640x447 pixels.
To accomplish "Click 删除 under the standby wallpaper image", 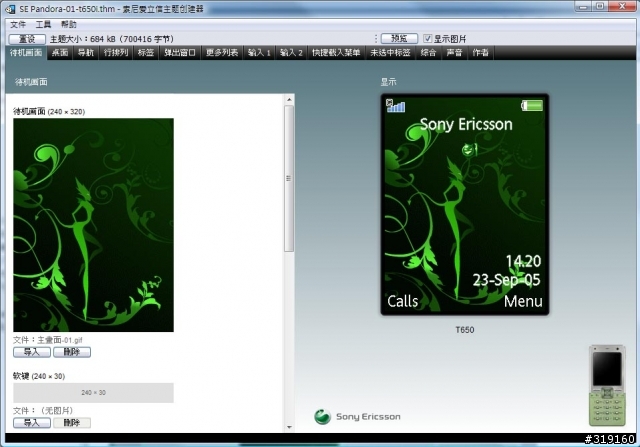I will pos(72,352).
